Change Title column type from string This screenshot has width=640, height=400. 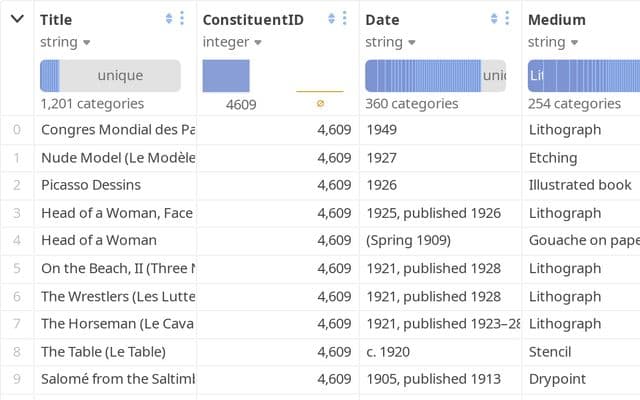pyautogui.click(x=65, y=42)
